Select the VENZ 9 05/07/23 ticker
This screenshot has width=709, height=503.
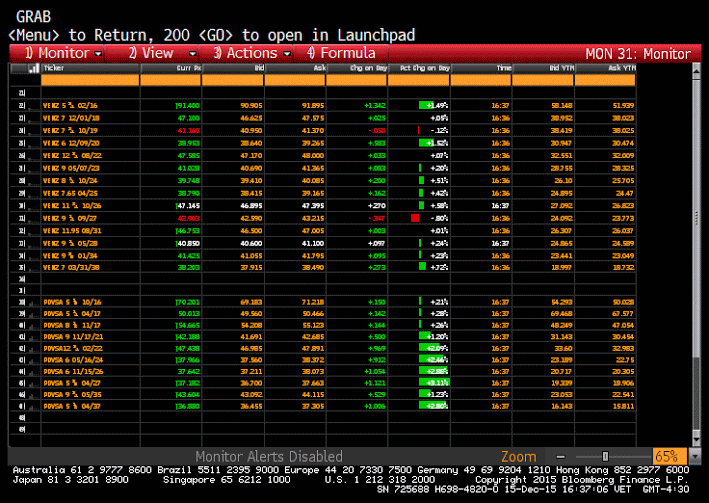click(71, 168)
